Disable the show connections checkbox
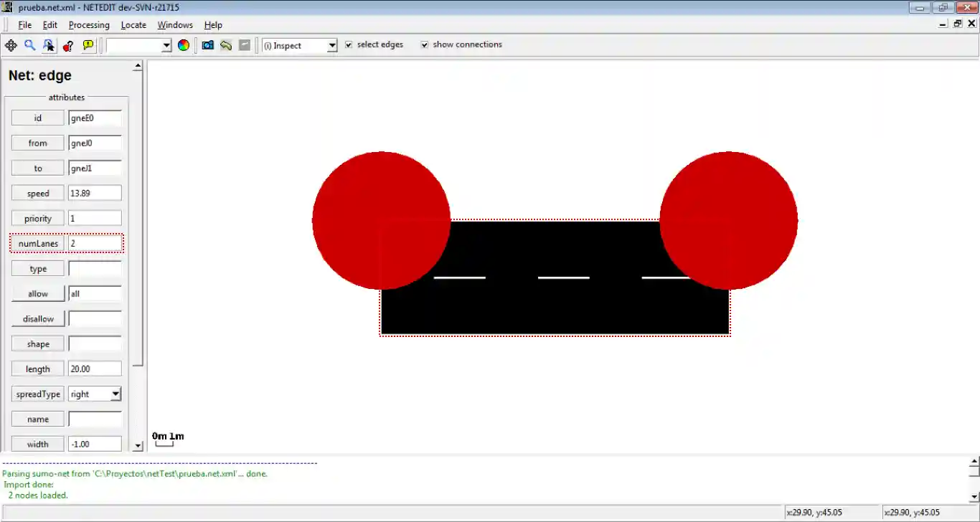980x522 pixels. [424, 44]
